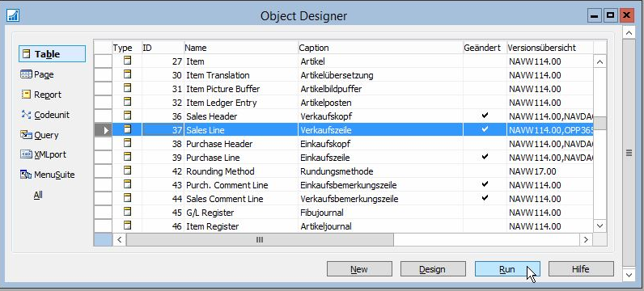Screen dimensions: 644x291
Task: Toggle Geändert checkmark for Sales Header
Action: pyautogui.click(x=485, y=116)
